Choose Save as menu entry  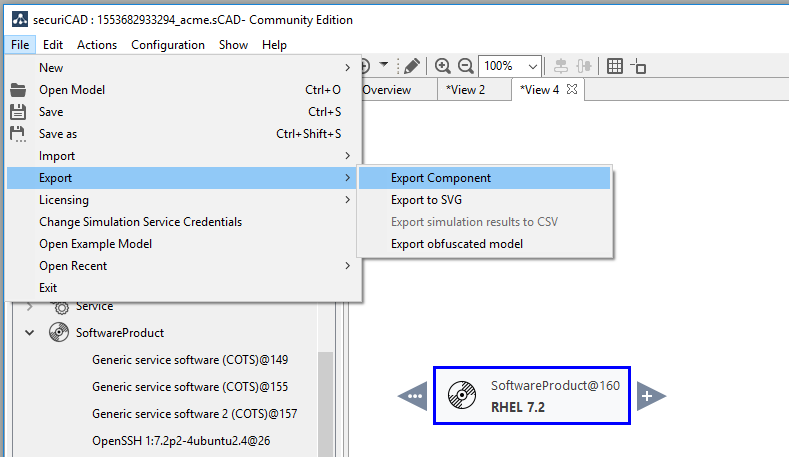[183, 134]
